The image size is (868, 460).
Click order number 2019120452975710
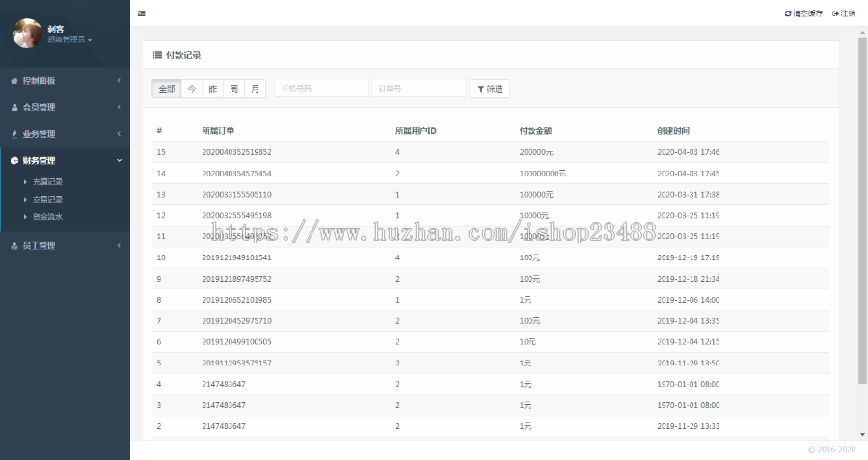(236, 321)
